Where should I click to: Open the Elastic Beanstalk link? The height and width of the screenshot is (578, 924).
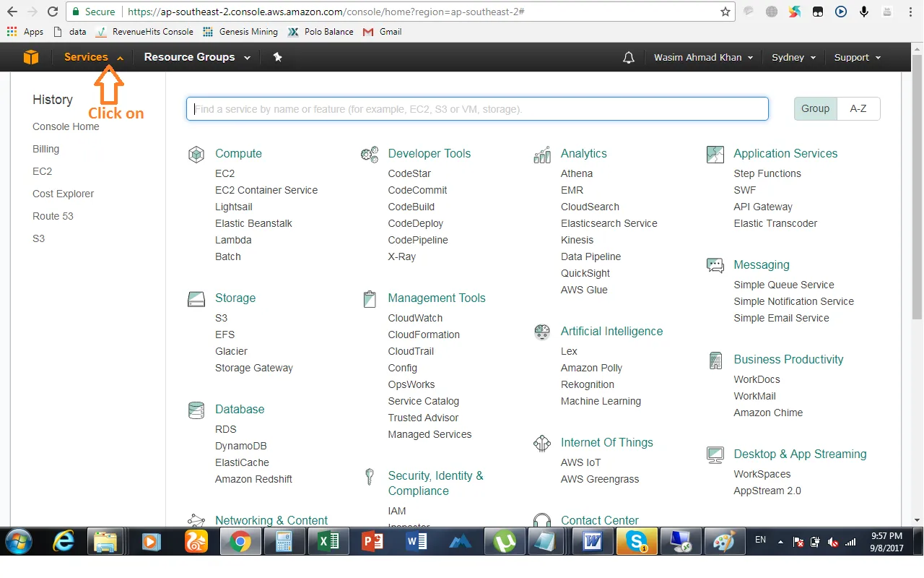253,223
